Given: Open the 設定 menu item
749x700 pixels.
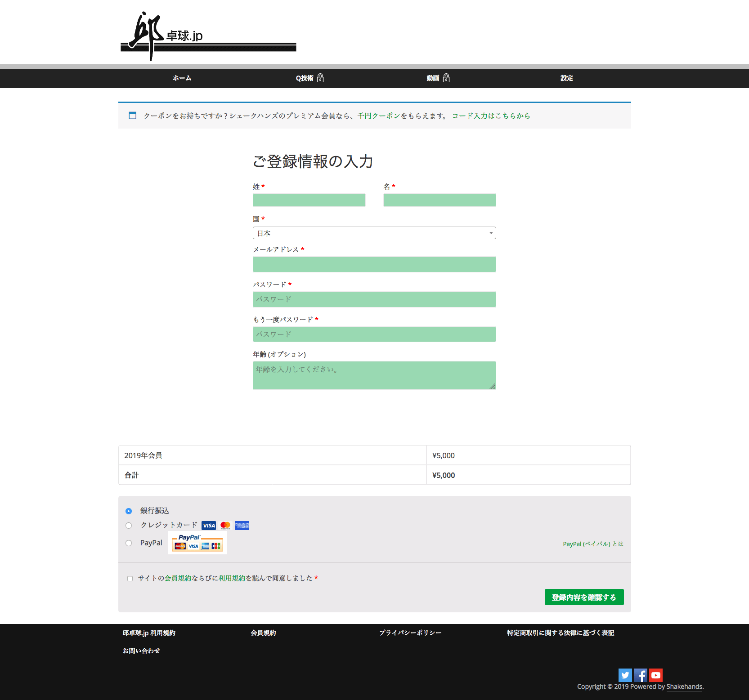Looking at the screenshot, I should [566, 78].
